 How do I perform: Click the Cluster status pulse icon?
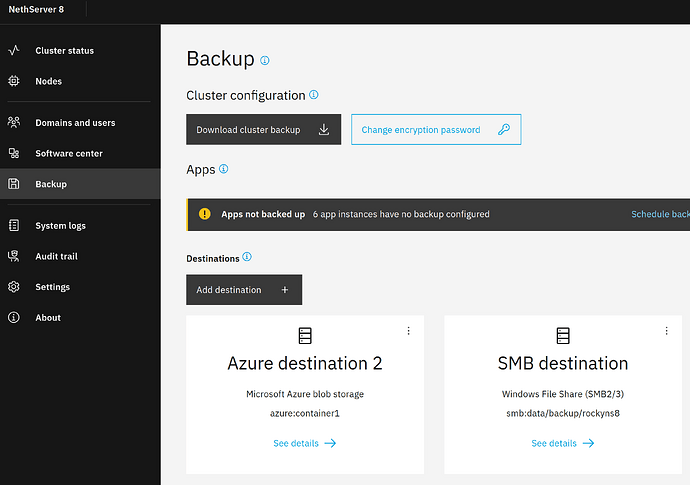14,50
